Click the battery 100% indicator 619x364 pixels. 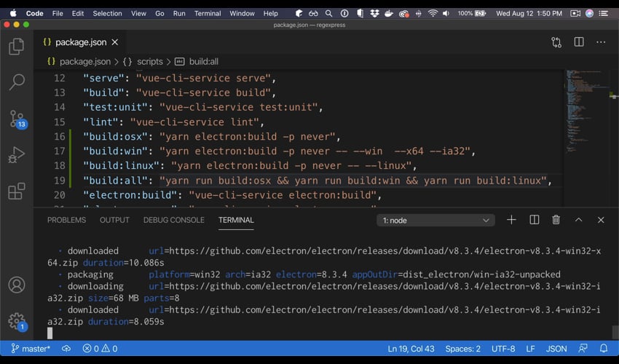point(472,13)
